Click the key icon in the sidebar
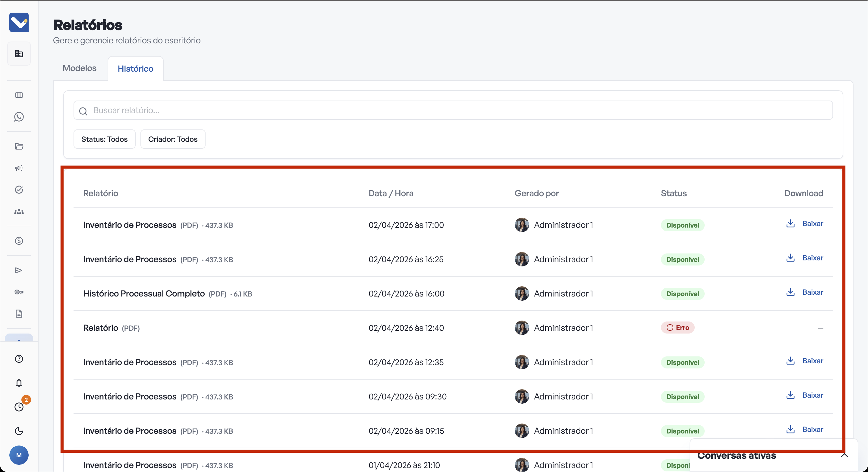Image resolution: width=868 pixels, height=472 pixels. pos(19,292)
